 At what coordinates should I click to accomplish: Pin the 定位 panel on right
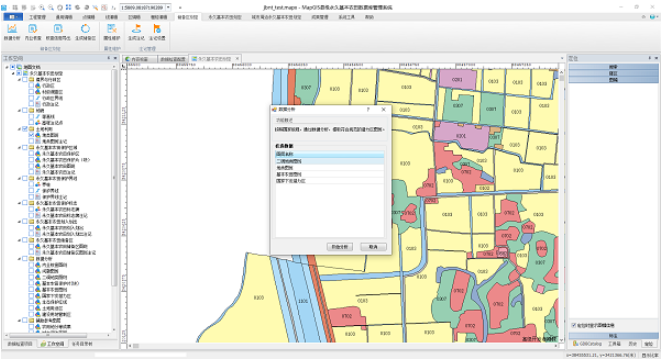point(650,58)
